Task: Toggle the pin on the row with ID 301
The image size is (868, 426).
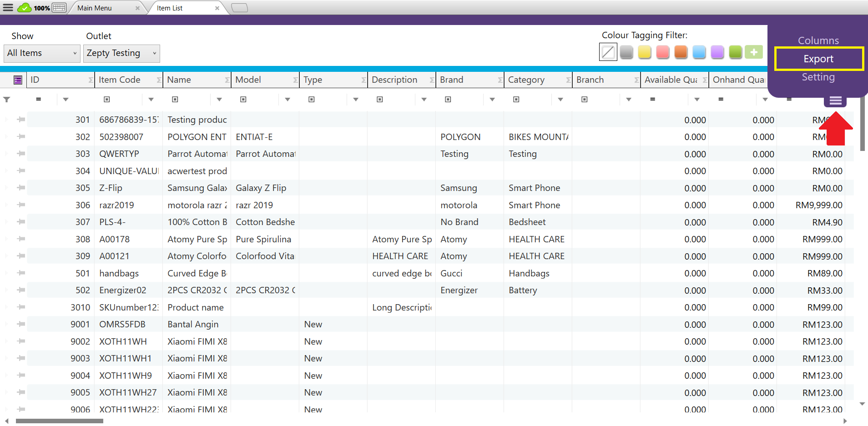Action: pyautogui.click(x=21, y=120)
